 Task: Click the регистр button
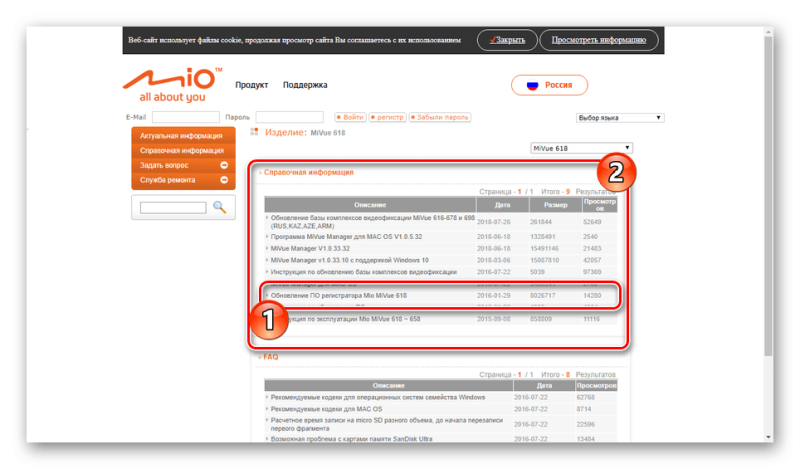point(387,117)
